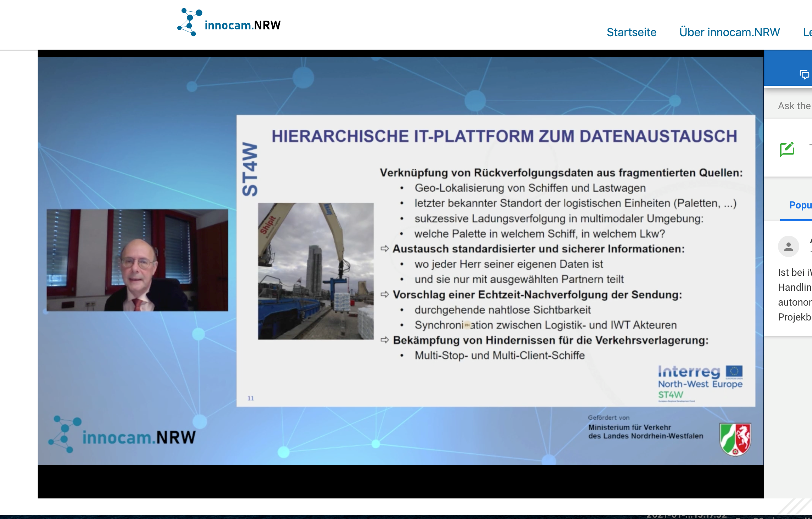Open the Startseite navigation link
The image size is (812, 519).
632,32
